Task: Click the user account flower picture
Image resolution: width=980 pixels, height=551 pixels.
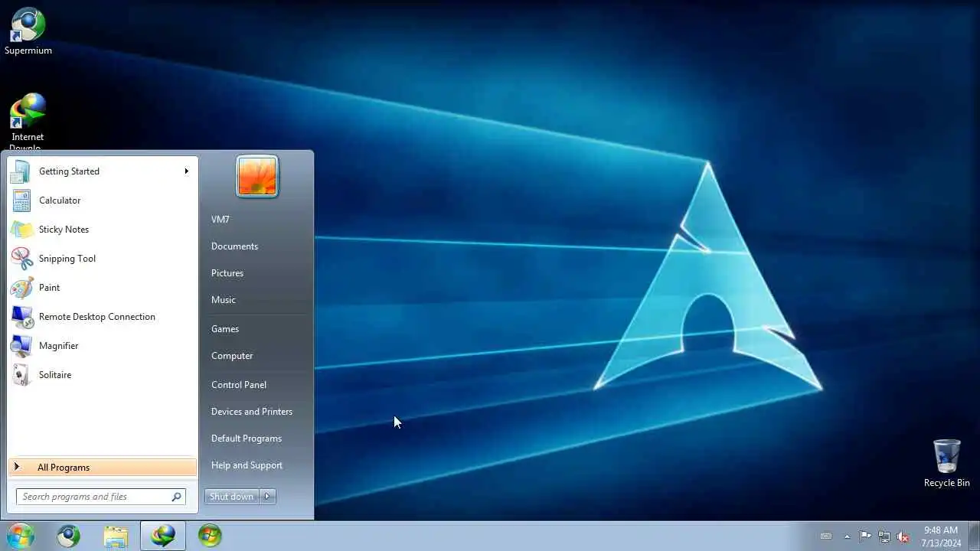Action: coord(257,177)
